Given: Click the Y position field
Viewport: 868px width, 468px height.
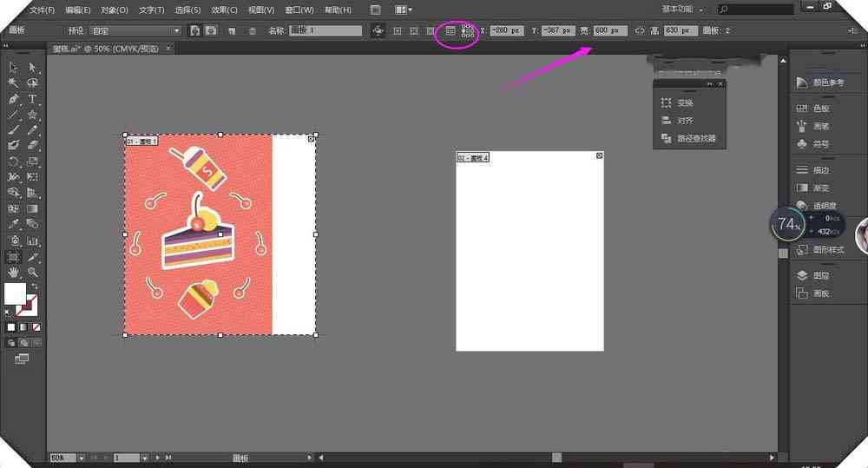Looking at the screenshot, I should tap(558, 30).
